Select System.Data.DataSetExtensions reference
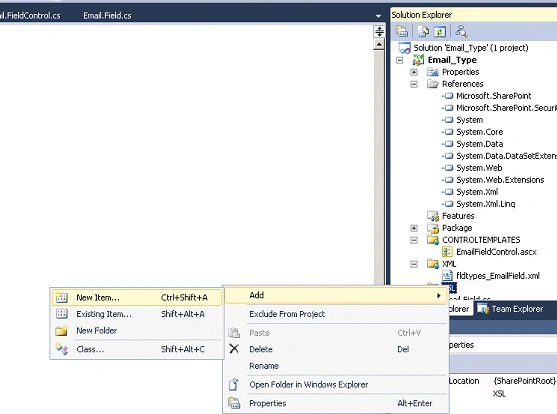Viewport: 557px width, 414px height. [506, 156]
